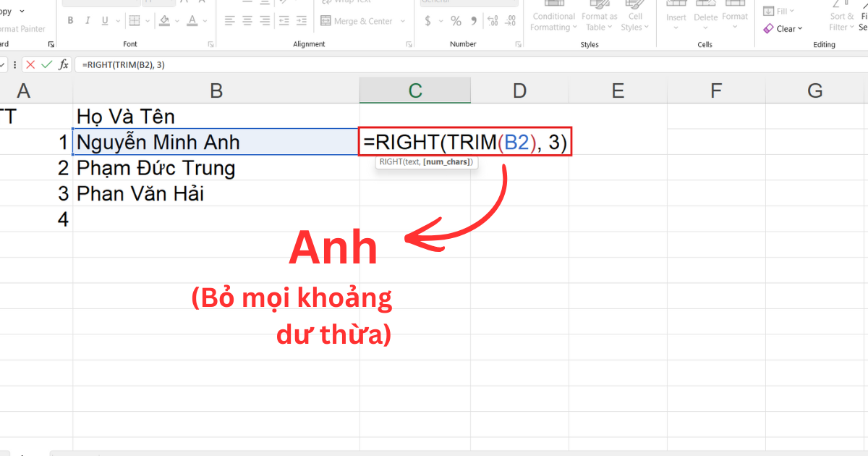The width and height of the screenshot is (868, 456).
Task: Open the Insert Function fx icon
Action: click(x=64, y=64)
